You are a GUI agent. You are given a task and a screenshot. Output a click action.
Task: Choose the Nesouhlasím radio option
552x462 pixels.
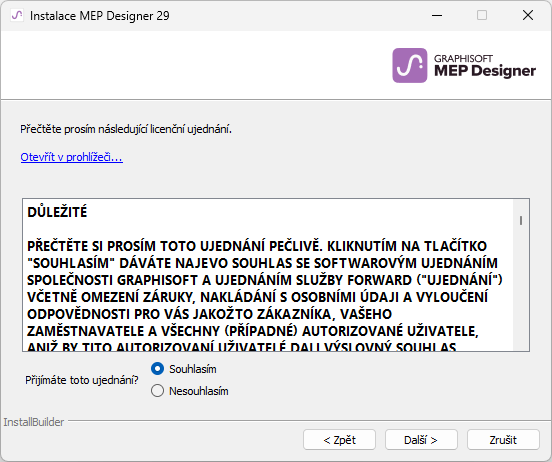point(157,391)
